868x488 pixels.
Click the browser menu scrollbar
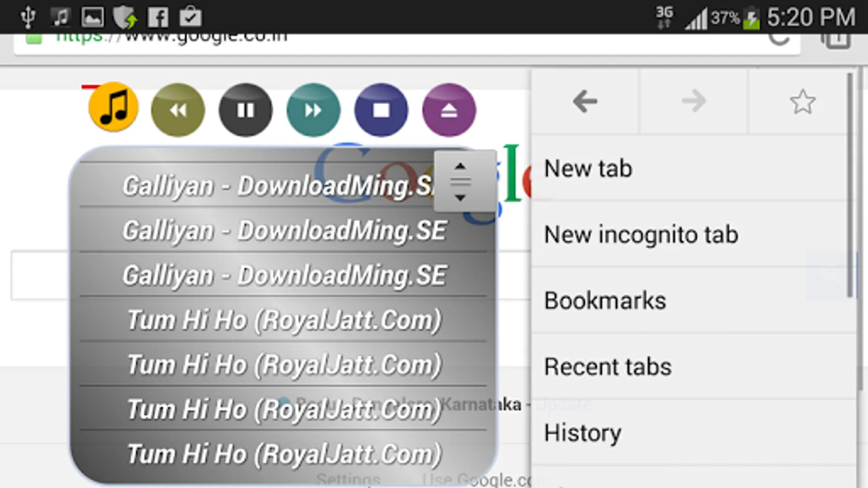850,185
